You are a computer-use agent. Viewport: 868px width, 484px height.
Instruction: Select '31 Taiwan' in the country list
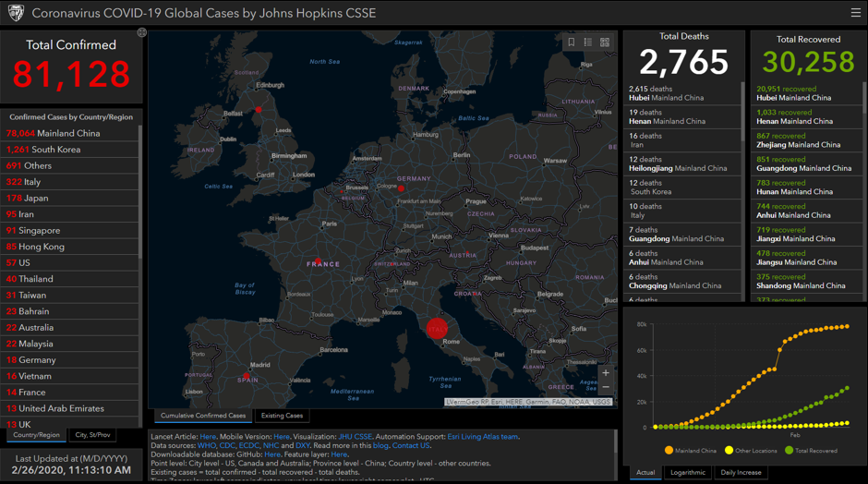[69, 296]
